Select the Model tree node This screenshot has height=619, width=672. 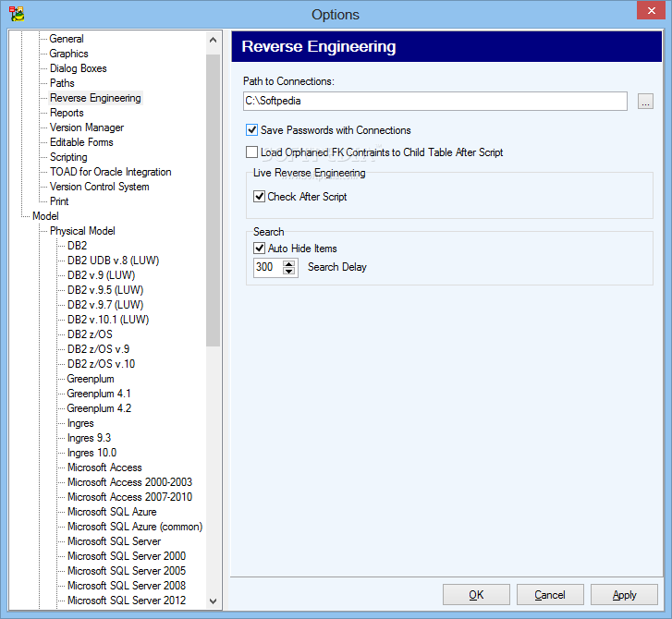45,216
